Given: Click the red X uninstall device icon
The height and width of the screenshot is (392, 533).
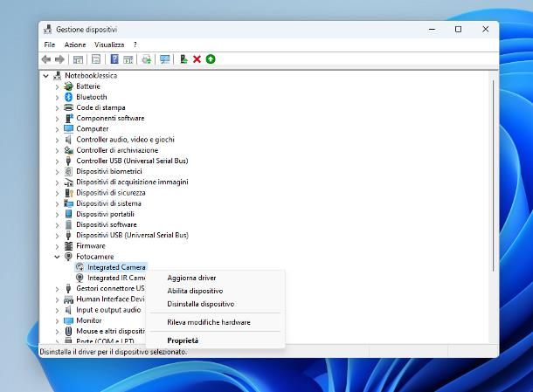Looking at the screenshot, I should point(197,59).
